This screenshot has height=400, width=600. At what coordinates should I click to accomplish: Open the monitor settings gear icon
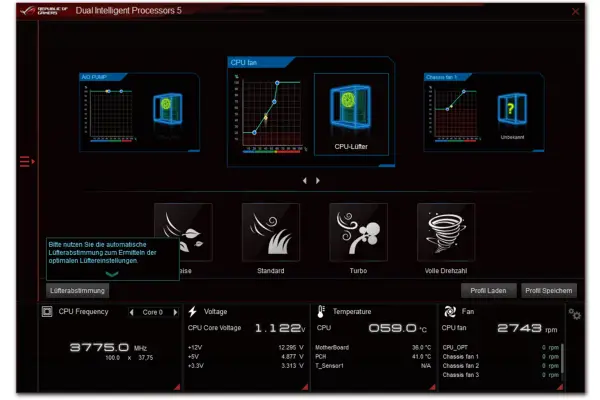point(574,314)
